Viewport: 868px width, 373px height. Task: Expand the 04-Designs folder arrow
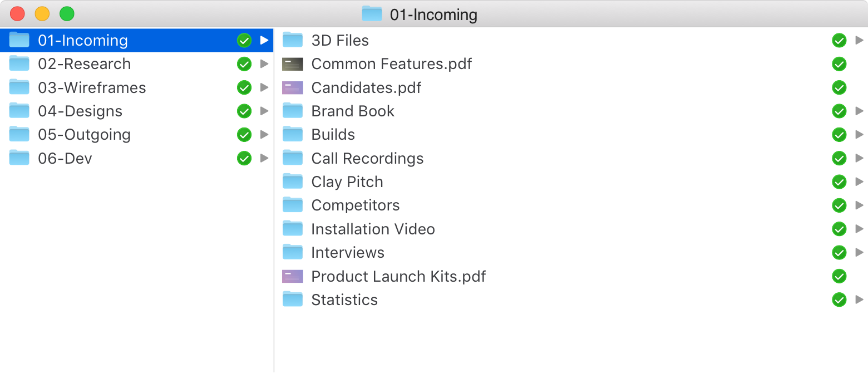tap(264, 111)
